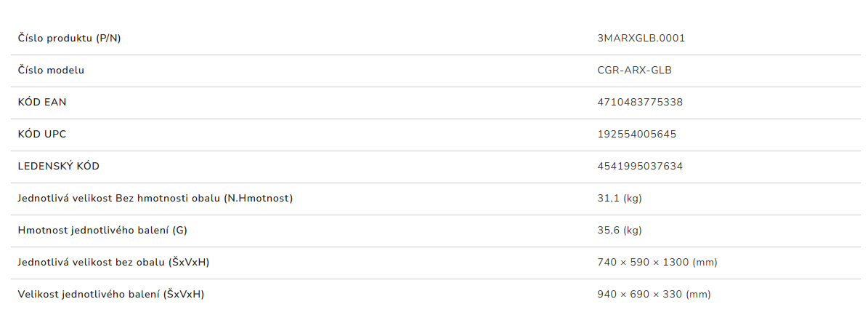Select the code value 4541995037634

[639, 166]
